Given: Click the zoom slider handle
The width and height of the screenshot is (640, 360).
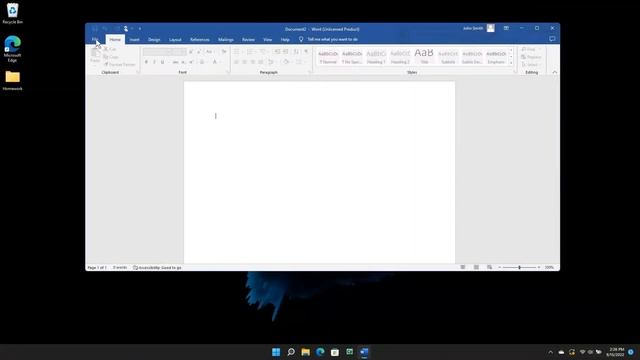Looking at the screenshot, I should point(519,267).
